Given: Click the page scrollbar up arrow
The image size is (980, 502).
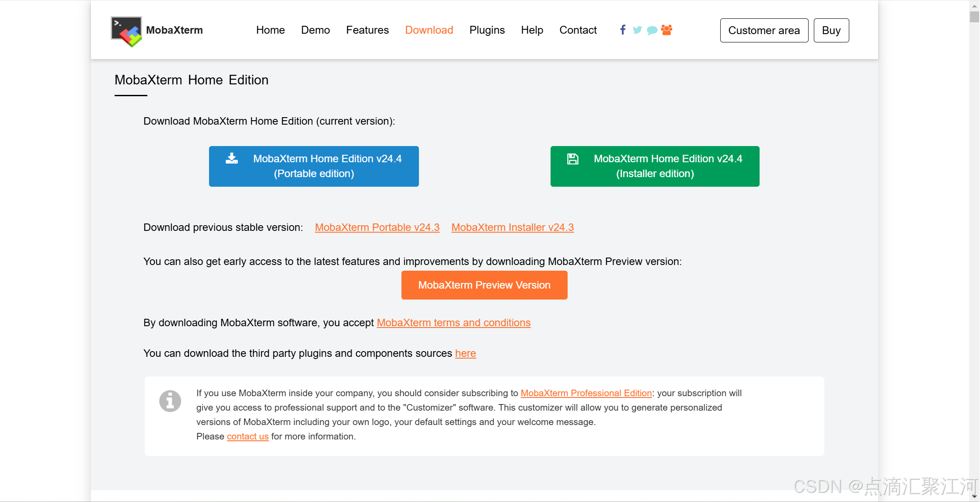Looking at the screenshot, I should tap(974, 6).
